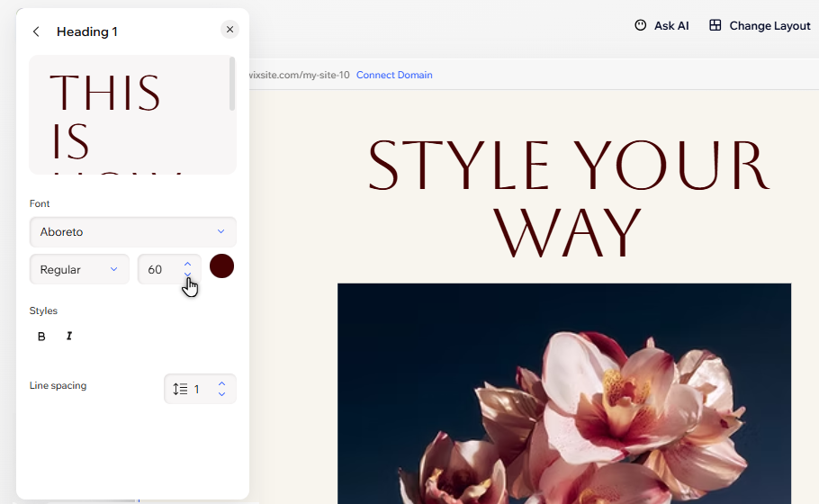Decrease font size with down arrow
819x504 pixels.
pos(187,274)
